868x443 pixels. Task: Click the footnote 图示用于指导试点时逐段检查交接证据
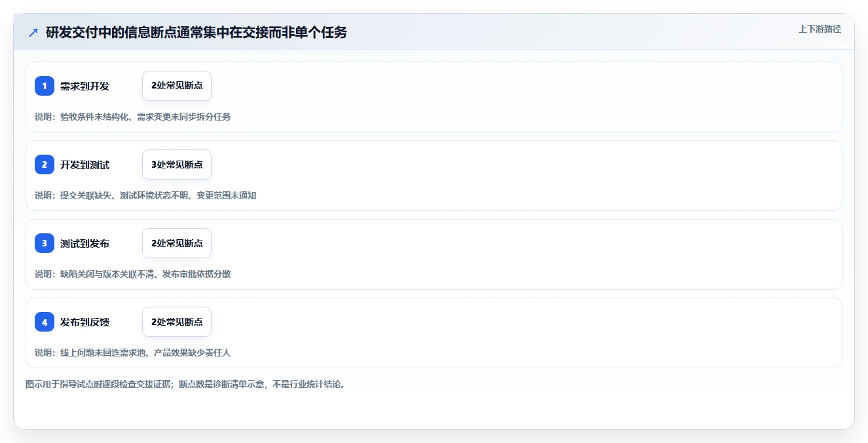99,384
